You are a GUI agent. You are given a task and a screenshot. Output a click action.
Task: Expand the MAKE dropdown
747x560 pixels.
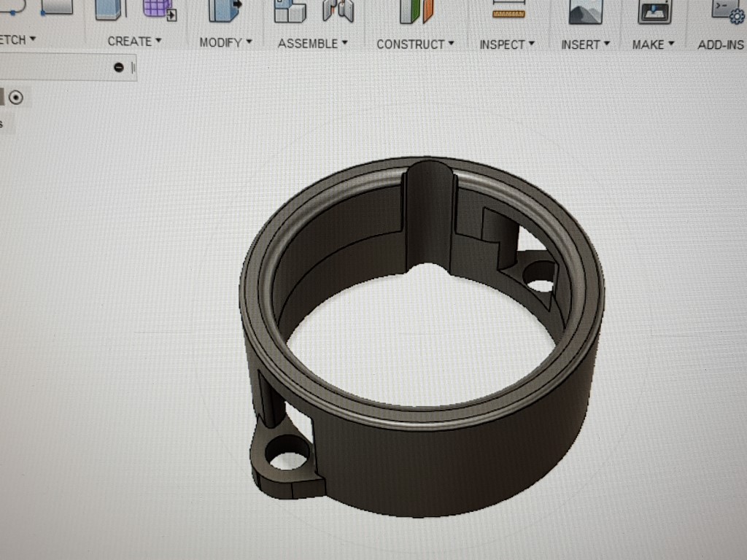click(653, 44)
